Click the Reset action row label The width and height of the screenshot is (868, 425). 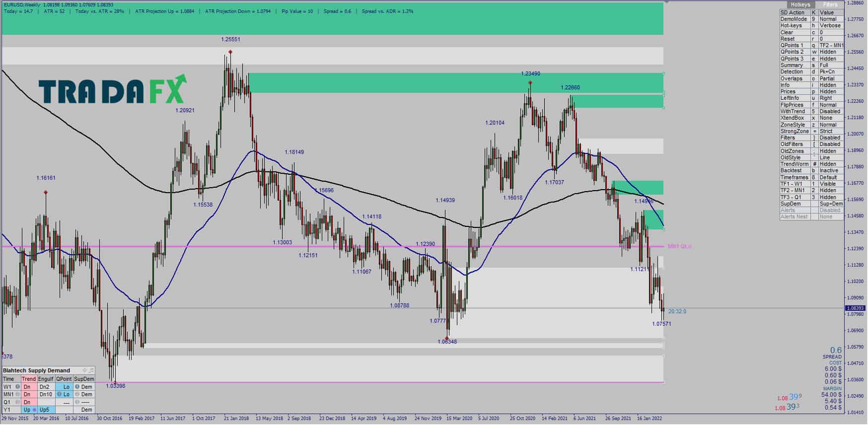point(795,39)
